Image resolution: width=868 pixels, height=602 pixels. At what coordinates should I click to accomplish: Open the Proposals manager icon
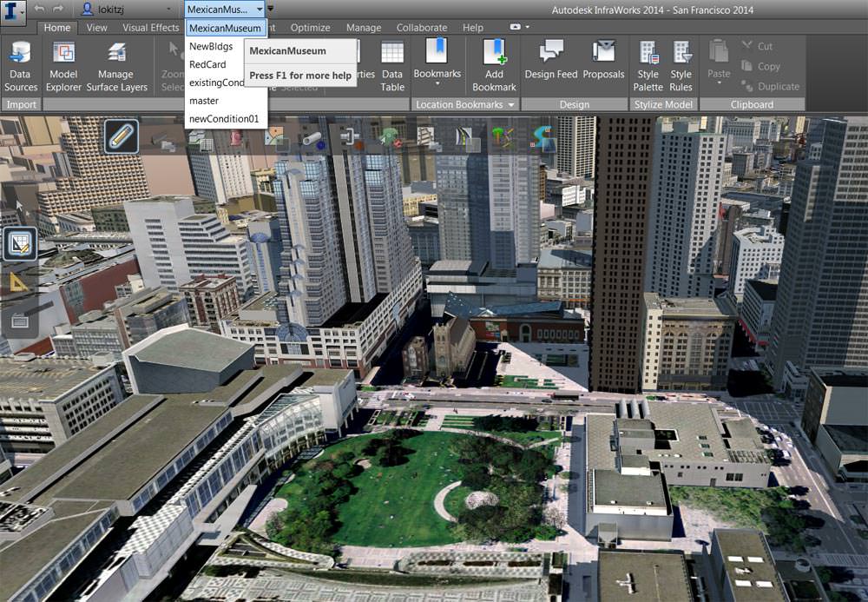pyautogui.click(x=603, y=60)
